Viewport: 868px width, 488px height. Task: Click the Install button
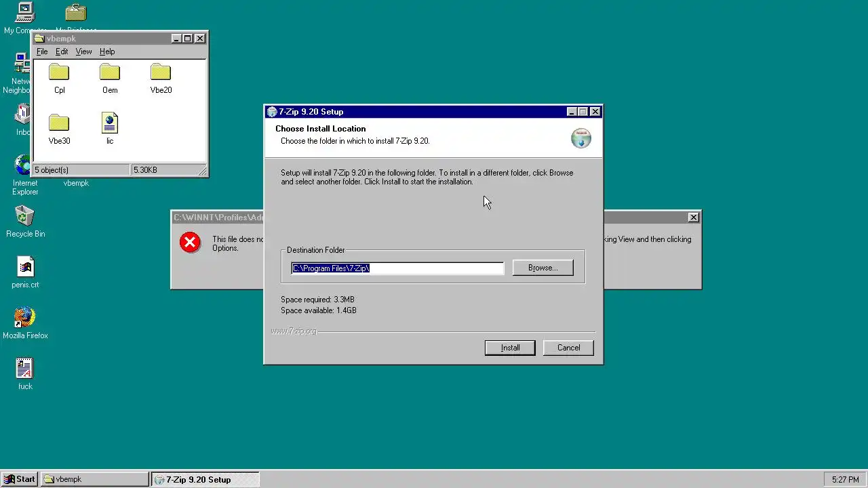coord(510,348)
